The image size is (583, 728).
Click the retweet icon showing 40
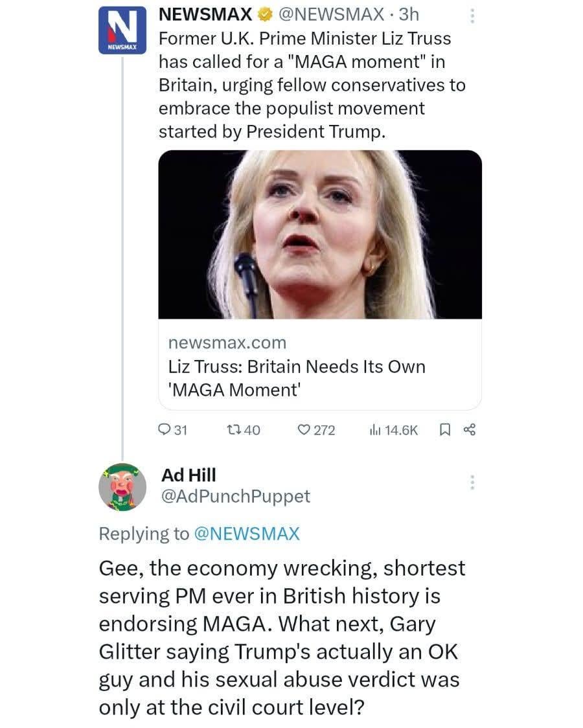234,430
